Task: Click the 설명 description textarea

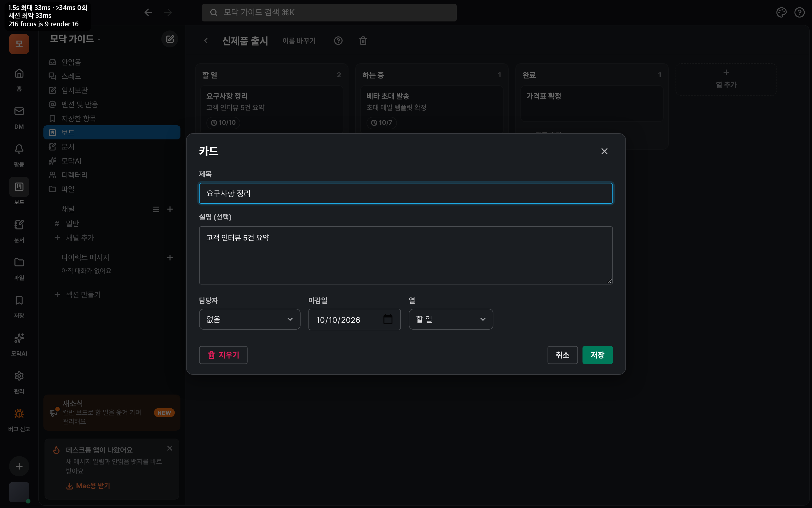Action: coord(406,255)
